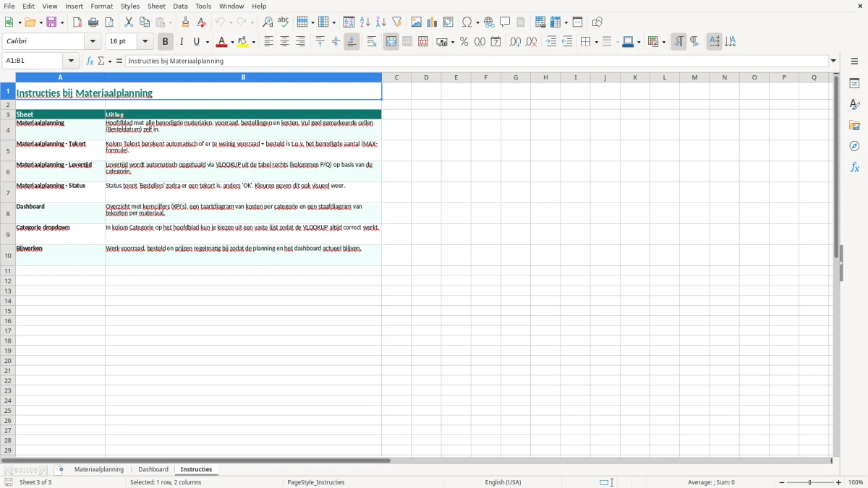
Task: Insert Comment speech bubble icon
Action: click(505, 22)
